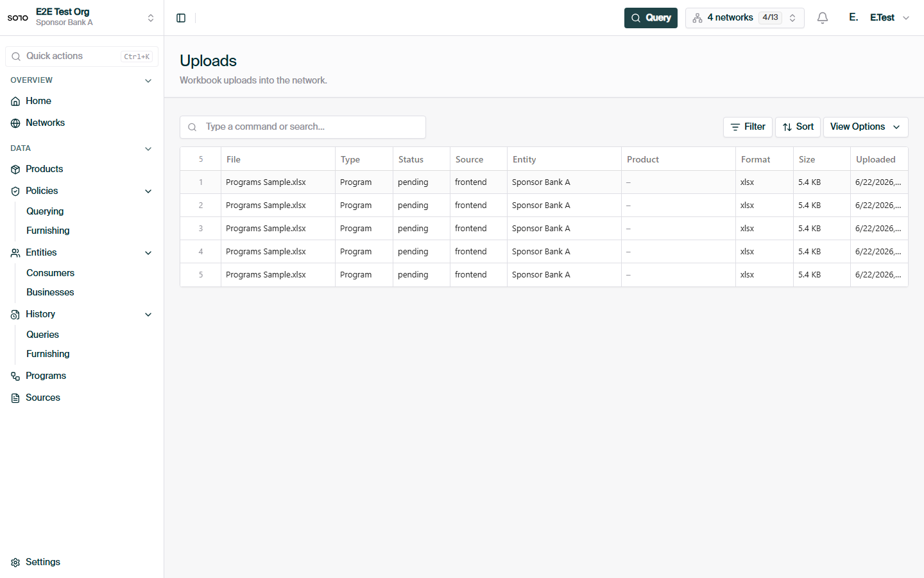Click the Settings gear icon

pos(15,563)
